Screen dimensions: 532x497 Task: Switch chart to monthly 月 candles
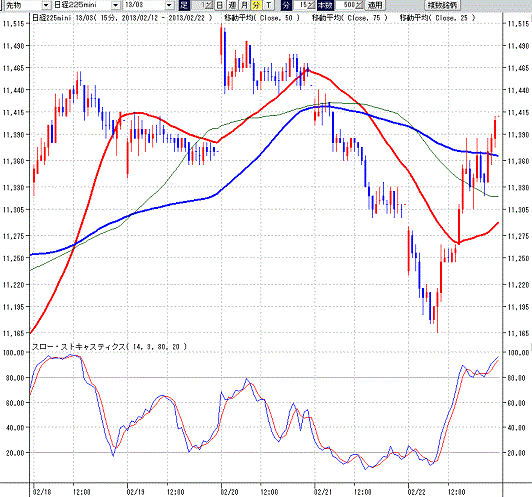pyautogui.click(x=244, y=5)
